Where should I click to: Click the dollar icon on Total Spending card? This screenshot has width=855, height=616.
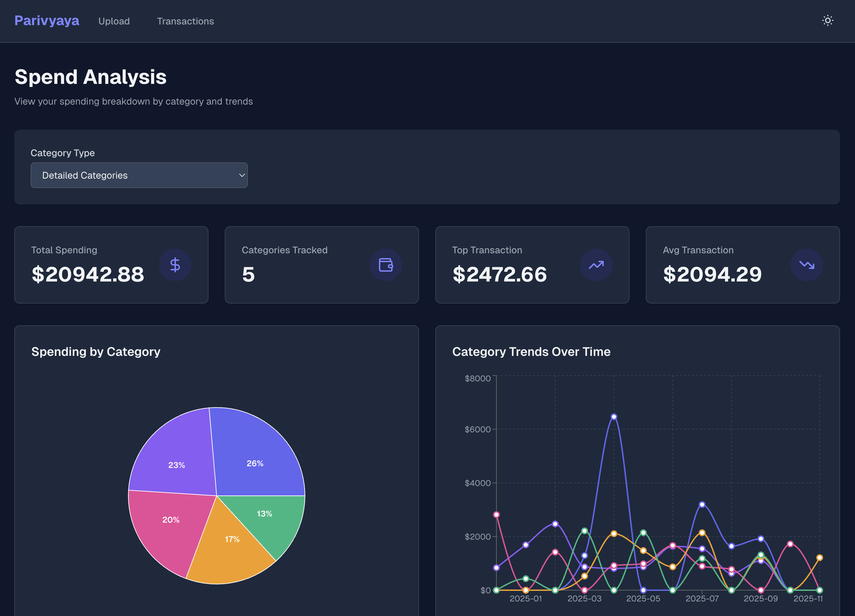click(175, 265)
